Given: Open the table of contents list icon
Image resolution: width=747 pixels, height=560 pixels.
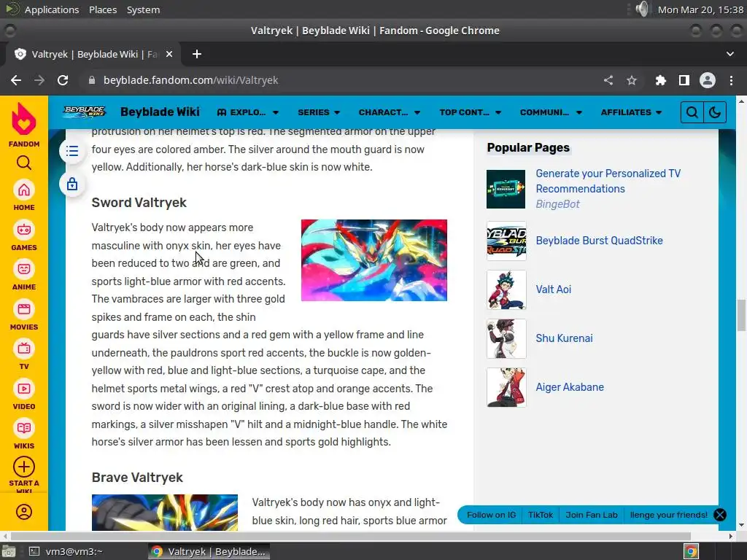Looking at the screenshot, I should (x=72, y=152).
